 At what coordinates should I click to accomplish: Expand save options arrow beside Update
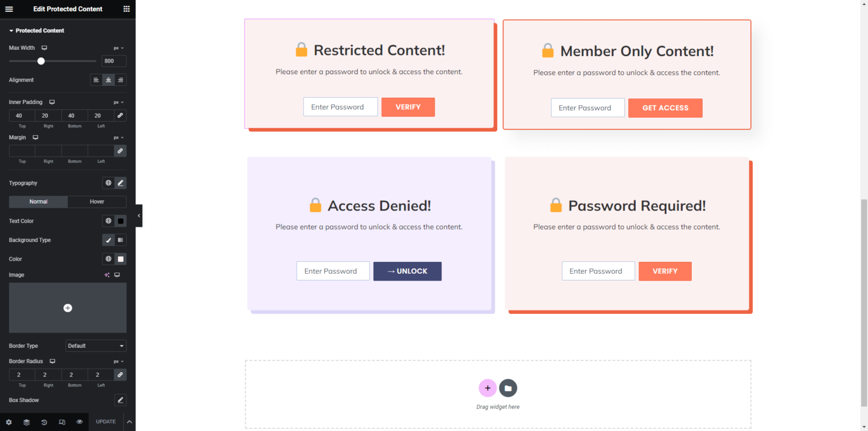click(129, 422)
